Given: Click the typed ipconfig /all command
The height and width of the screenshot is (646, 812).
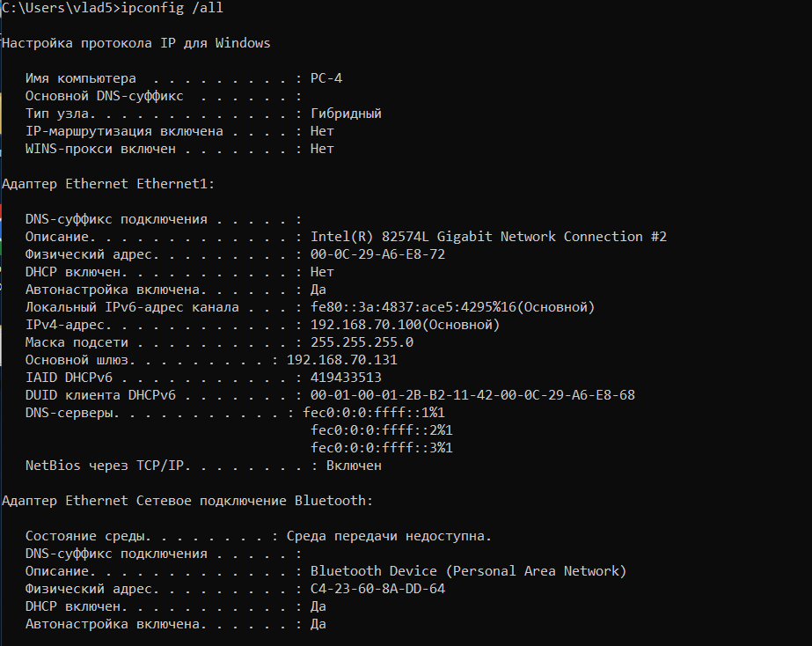Looking at the screenshot, I should pyautogui.click(x=172, y=8).
